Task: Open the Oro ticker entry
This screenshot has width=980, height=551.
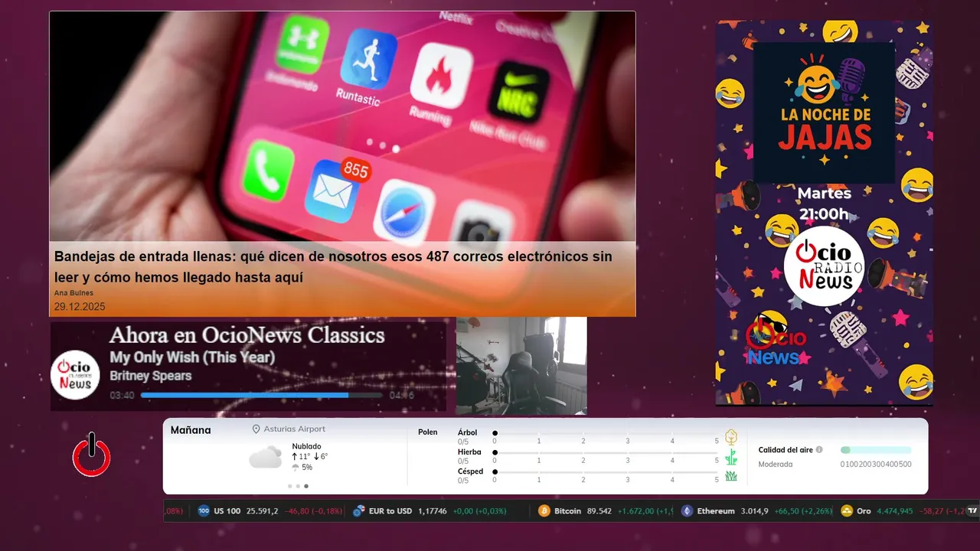Action: click(902, 510)
